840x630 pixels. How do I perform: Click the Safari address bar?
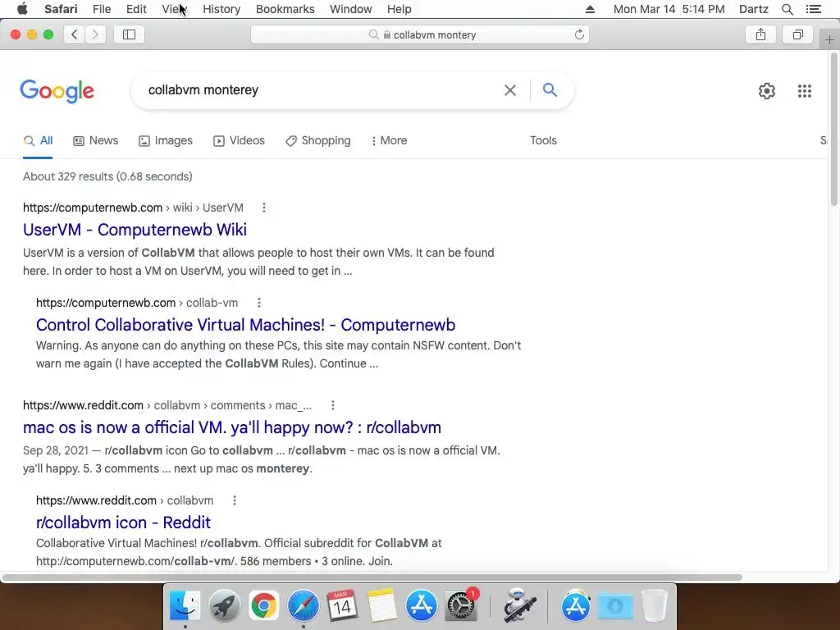(420, 34)
